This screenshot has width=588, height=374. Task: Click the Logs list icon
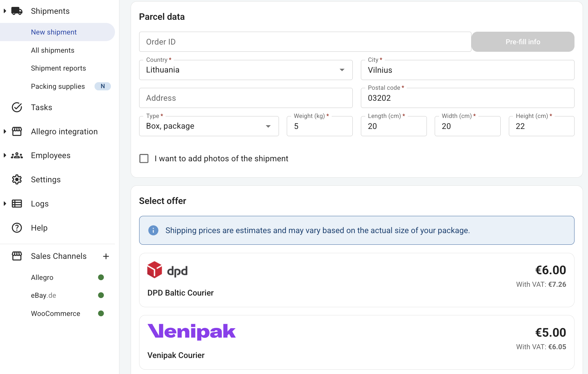point(17,204)
